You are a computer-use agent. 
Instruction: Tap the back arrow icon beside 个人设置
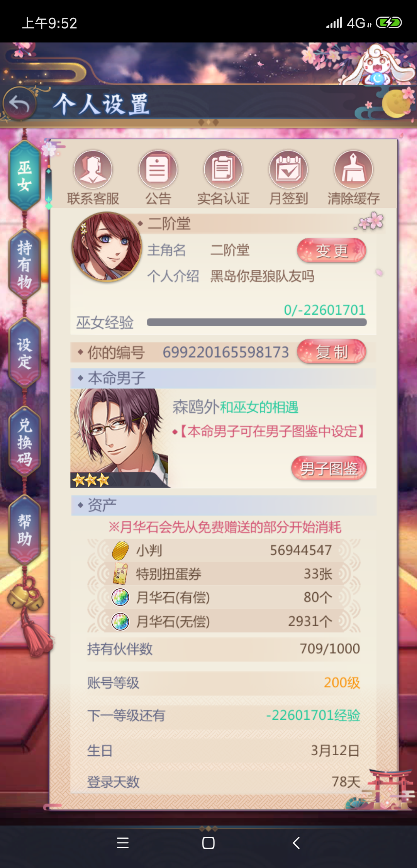pyautogui.click(x=19, y=104)
